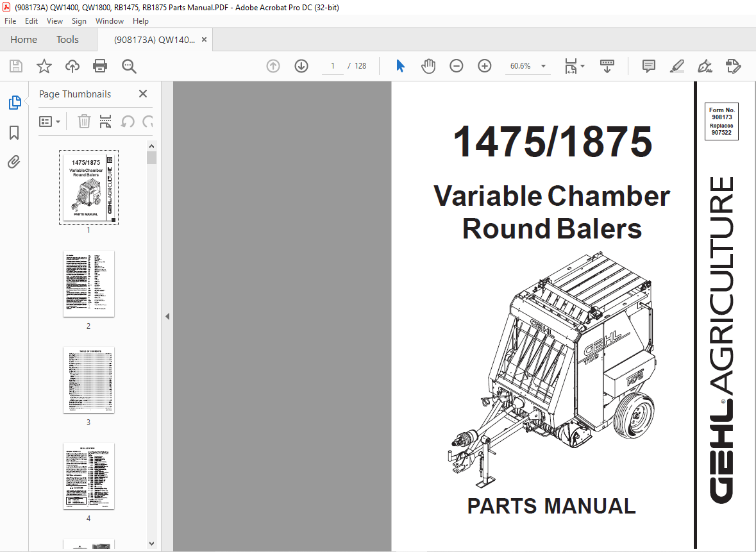This screenshot has height=552, width=756.
Task: Go to previous page with up arrow
Action: click(x=273, y=66)
